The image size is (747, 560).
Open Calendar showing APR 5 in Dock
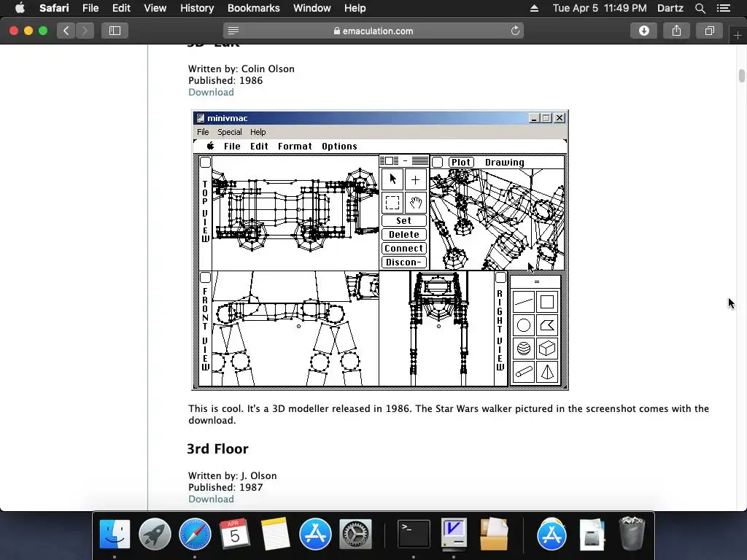tap(234, 533)
